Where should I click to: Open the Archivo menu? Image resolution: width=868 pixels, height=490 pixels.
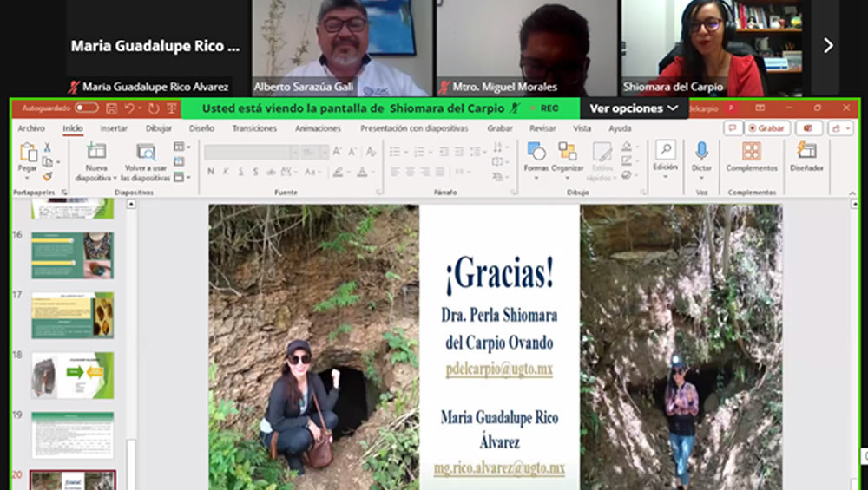click(x=31, y=128)
